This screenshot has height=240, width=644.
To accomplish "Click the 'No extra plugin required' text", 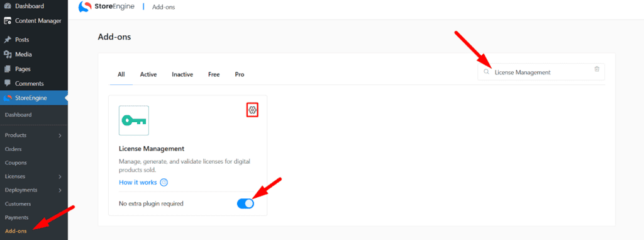I will (151, 203).
